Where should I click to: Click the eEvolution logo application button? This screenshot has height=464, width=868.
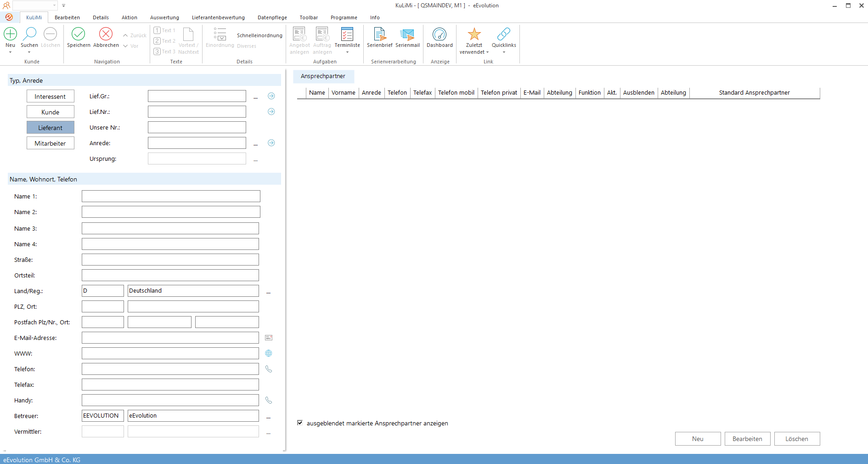click(x=9, y=17)
